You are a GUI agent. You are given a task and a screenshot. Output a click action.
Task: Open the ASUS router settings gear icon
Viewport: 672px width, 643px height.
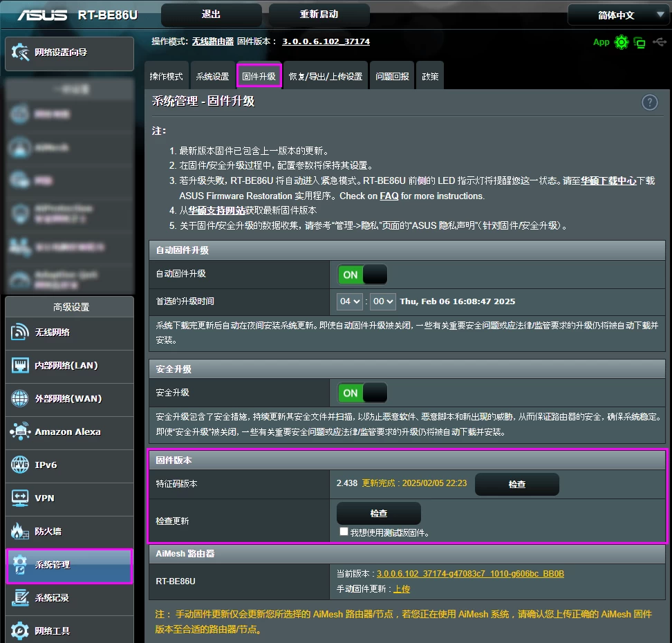(621, 41)
